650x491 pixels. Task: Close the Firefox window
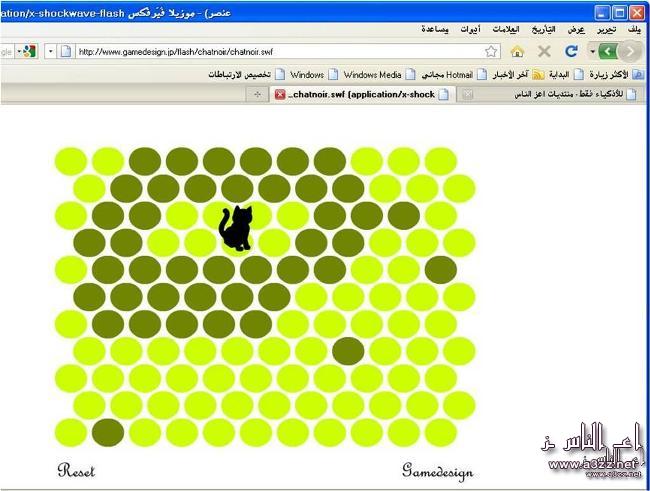[x=637, y=12]
